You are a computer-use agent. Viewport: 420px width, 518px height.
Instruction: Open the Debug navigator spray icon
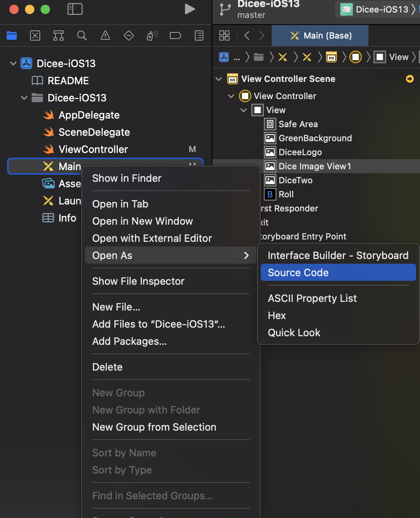pyautogui.click(x=152, y=36)
